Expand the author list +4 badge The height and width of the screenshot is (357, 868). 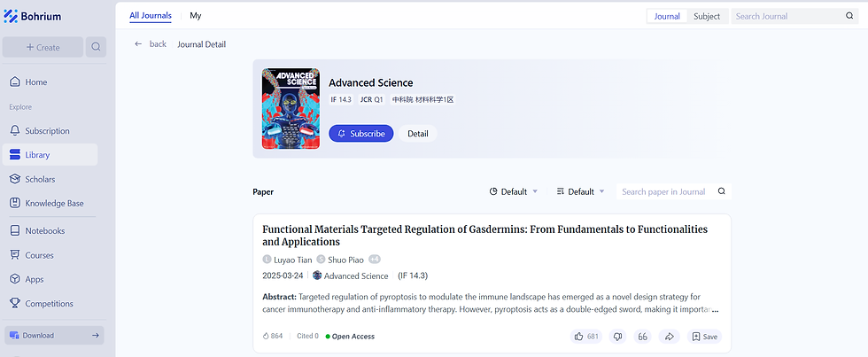coord(375,260)
